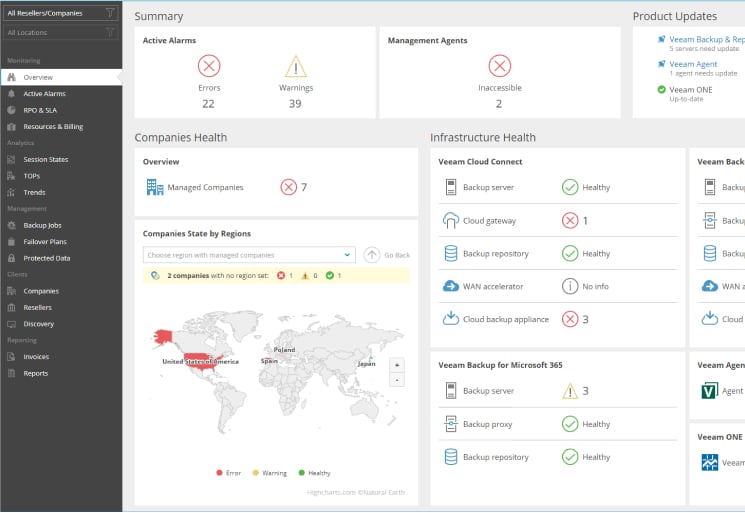Open the All Locations filter dropdown
Viewport: 745px width, 513px height.
point(60,33)
